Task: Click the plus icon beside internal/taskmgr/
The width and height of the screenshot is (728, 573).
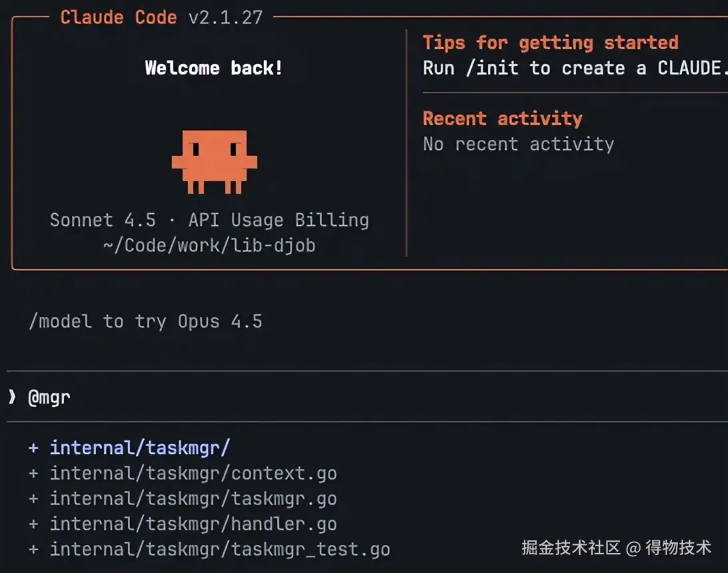Action: (33, 448)
